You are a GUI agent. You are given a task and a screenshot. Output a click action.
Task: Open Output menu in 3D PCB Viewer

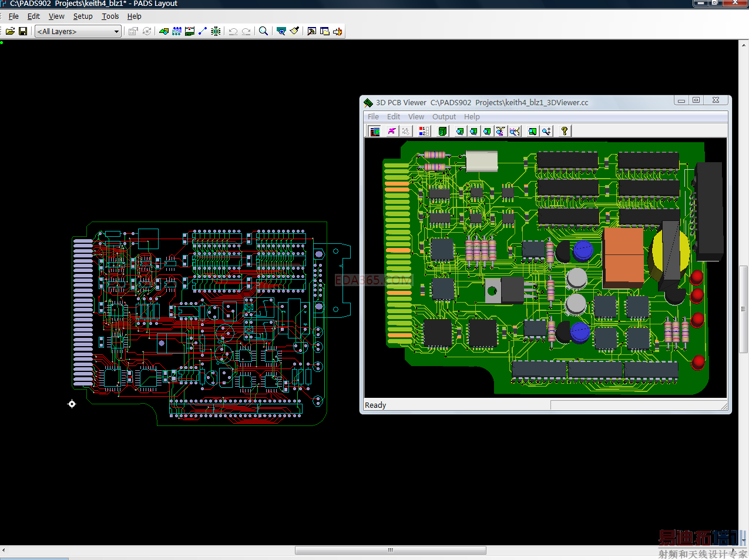pos(444,117)
